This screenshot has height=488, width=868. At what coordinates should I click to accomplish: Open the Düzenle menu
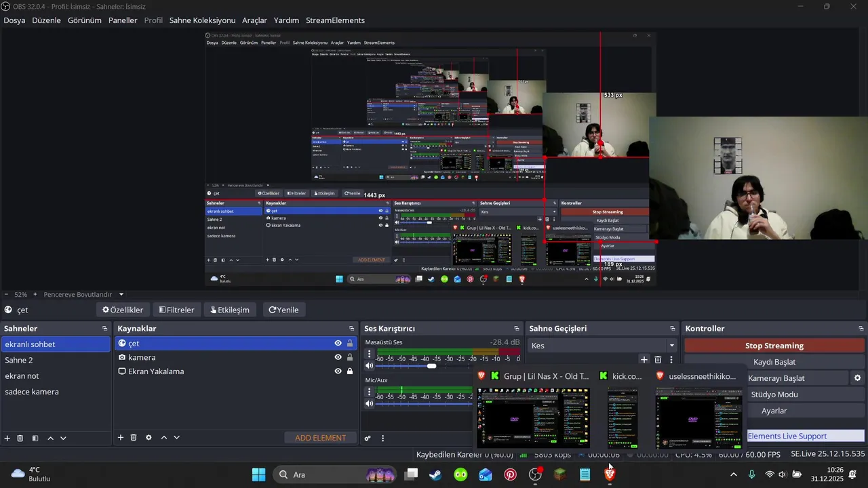(x=47, y=20)
